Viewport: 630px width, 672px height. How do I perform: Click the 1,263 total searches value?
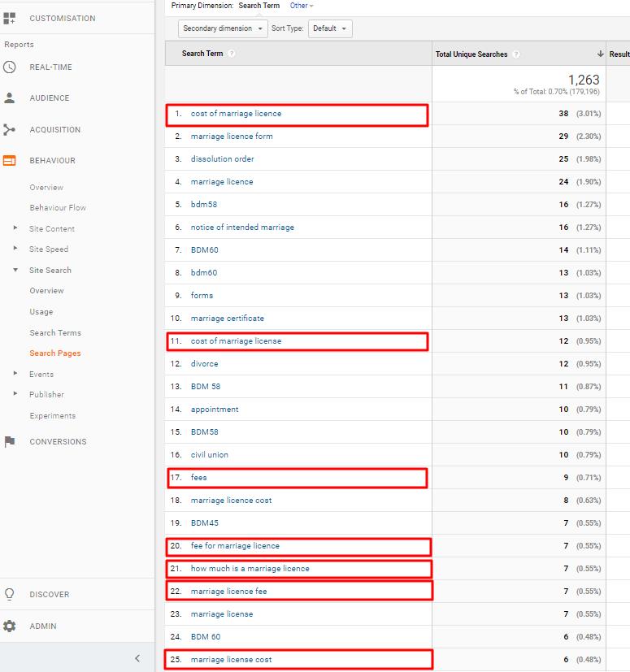584,80
